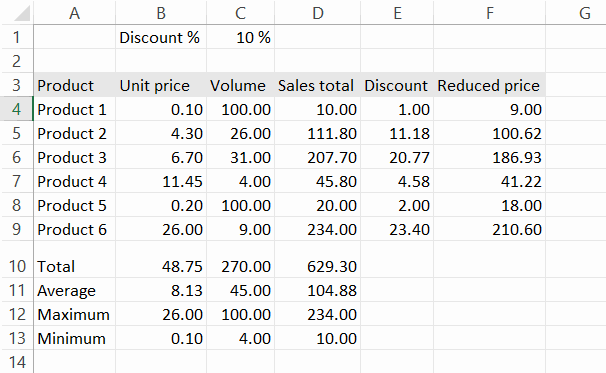The width and height of the screenshot is (606, 373).
Task: Click Product 2 volume 26.00
Action: 240,133
